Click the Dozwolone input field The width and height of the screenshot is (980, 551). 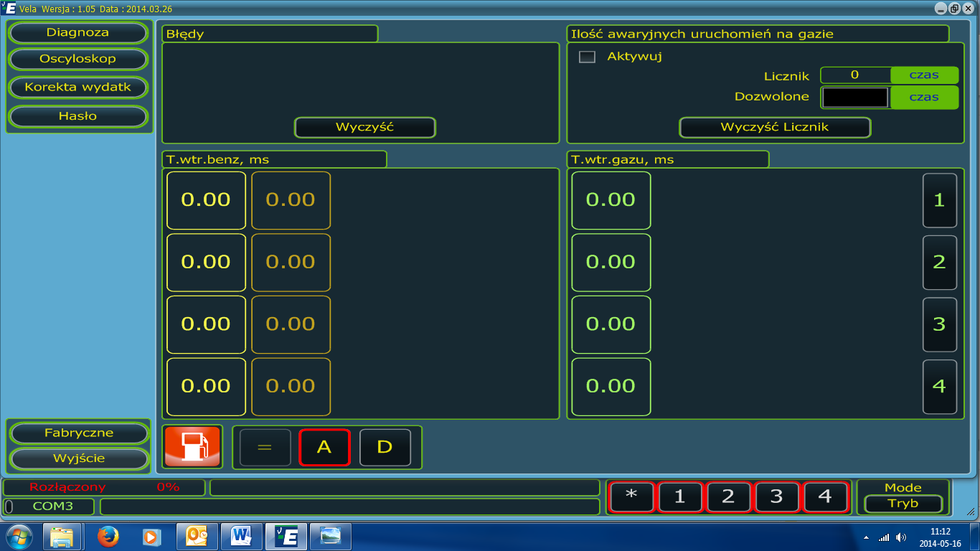[x=855, y=97]
